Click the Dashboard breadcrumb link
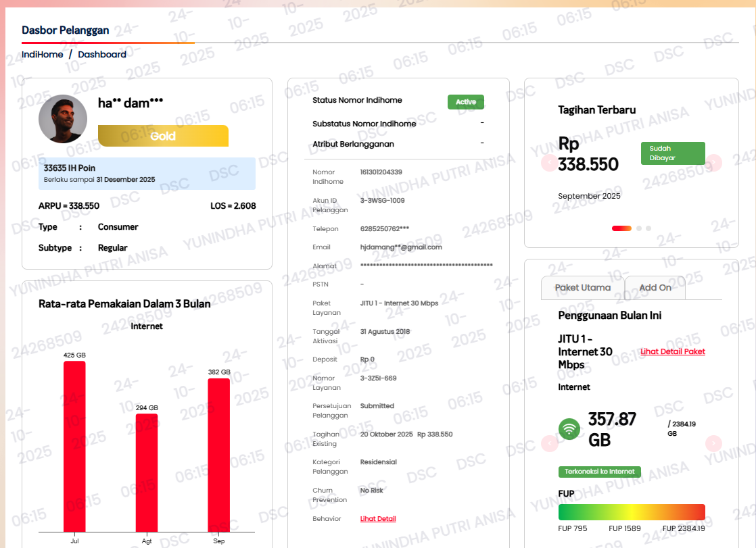756x548 pixels. click(x=102, y=55)
